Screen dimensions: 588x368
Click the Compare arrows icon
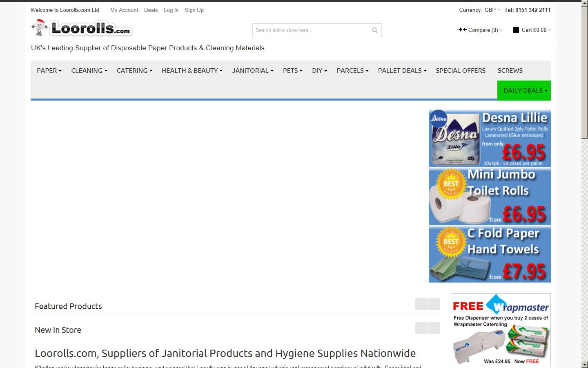(x=462, y=29)
